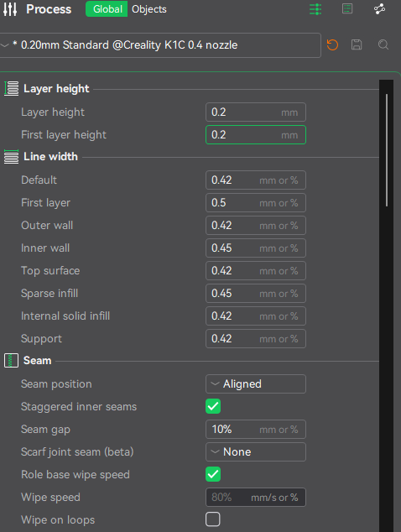Screen dimensions: 401x532
Task: Click the settings panel vertical scrollbar
Action: coord(387,150)
